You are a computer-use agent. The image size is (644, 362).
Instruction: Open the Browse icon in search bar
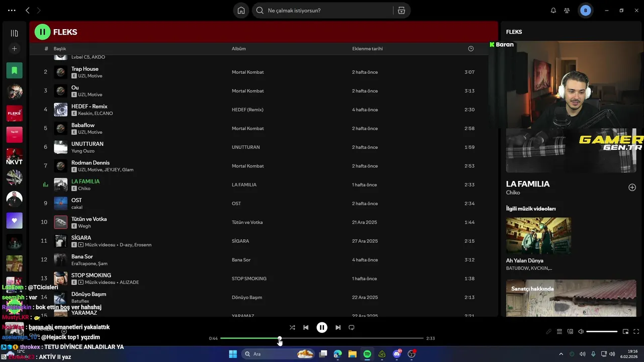[401, 11]
